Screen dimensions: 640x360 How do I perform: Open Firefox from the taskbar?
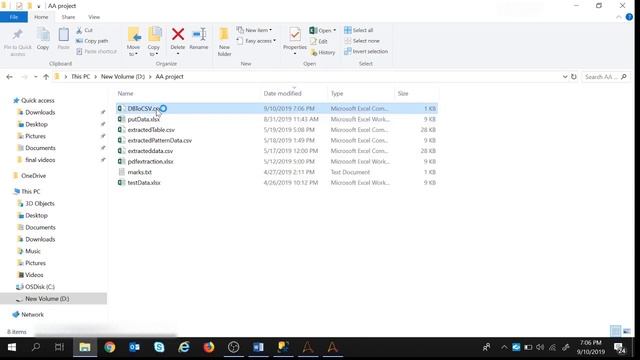[209, 347]
